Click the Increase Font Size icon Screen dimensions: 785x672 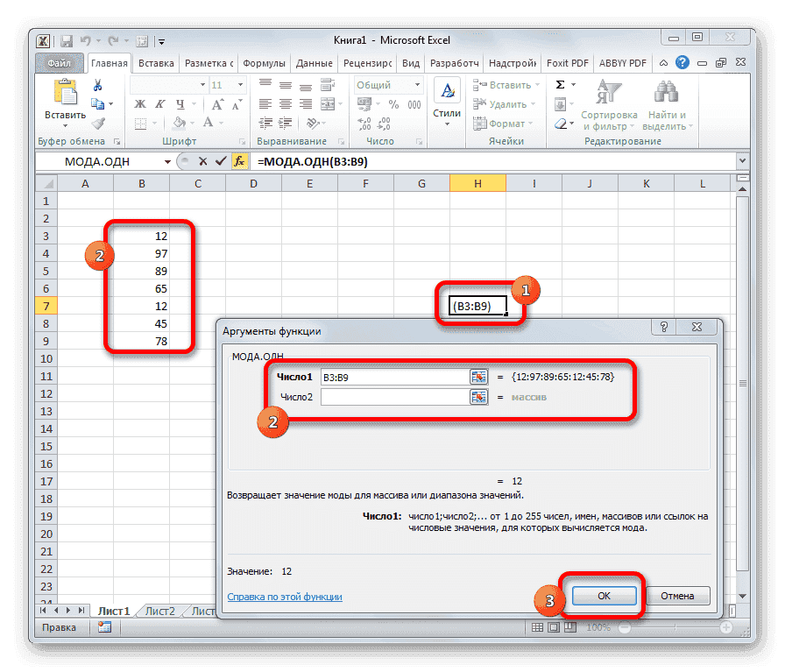[x=218, y=103]
